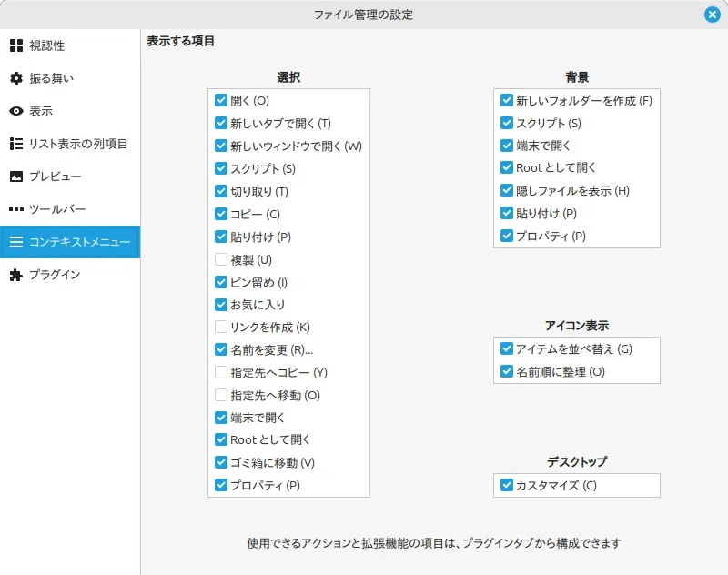This screenshot has height=575, width=728.
Task: Uncheck 開く (O) in 選択 list
Action: pyautogui.click(x=221, y=100)
